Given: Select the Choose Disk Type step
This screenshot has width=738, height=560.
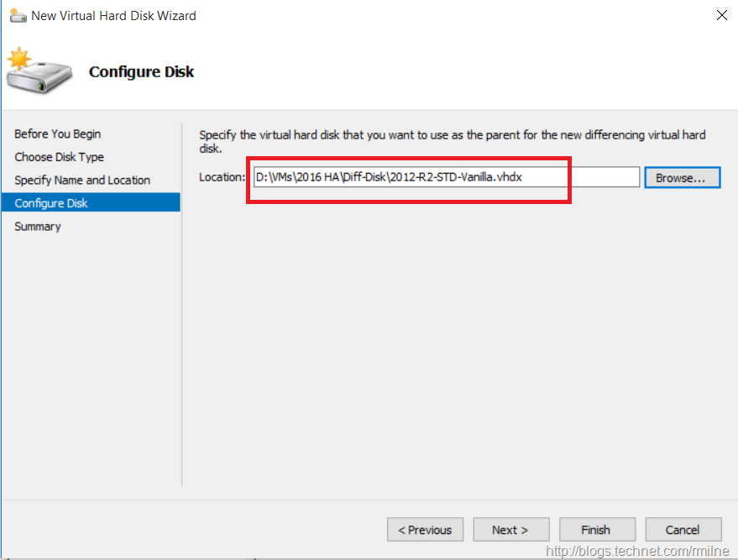Looking at the screenshot, I should pos(60,157).
